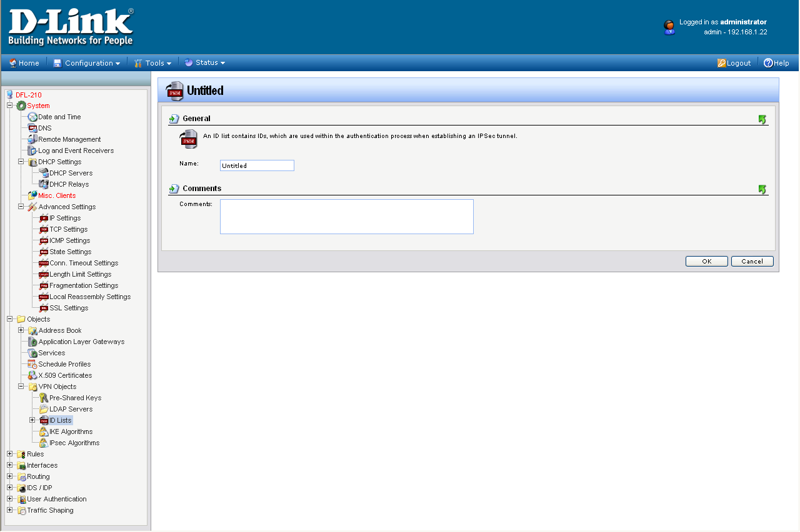This screenshot has width=800, height=532.
Task: Select the User Authentication tree label
Action: (57, 499)
